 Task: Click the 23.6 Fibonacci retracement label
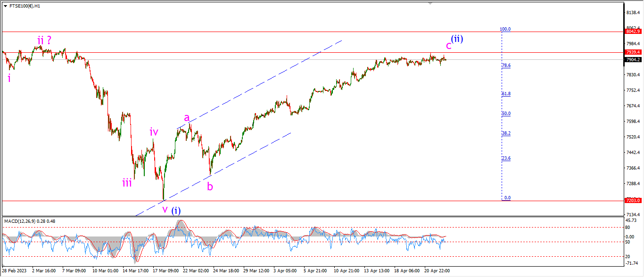(506, 158)
